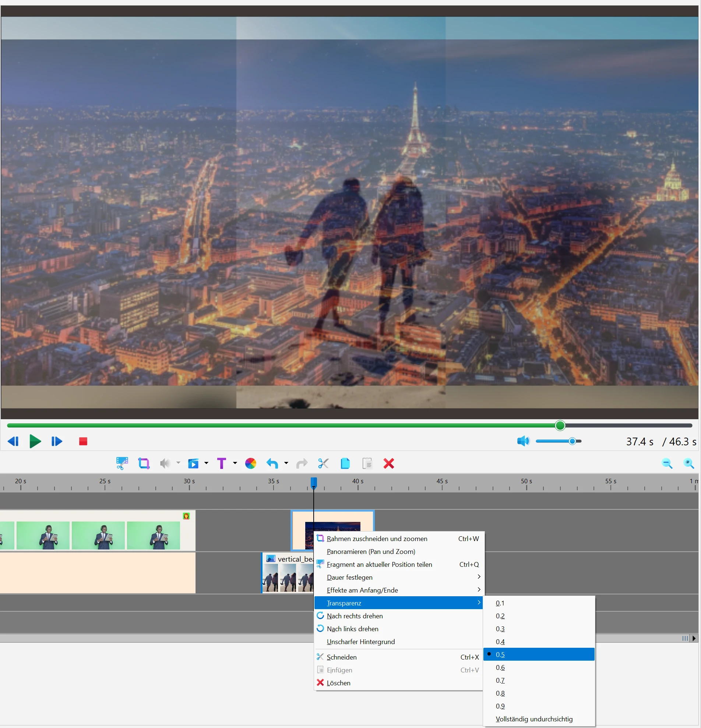
Task: Click the paste clipboard toolbar icon
Action: point(367,463)
